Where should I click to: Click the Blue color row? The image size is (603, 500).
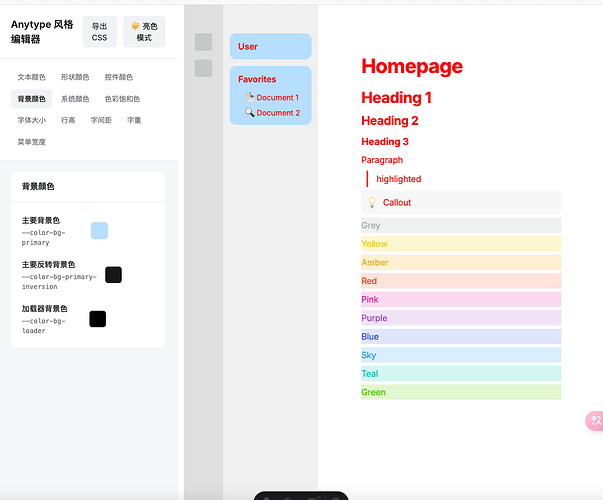[x=461, y=337]
